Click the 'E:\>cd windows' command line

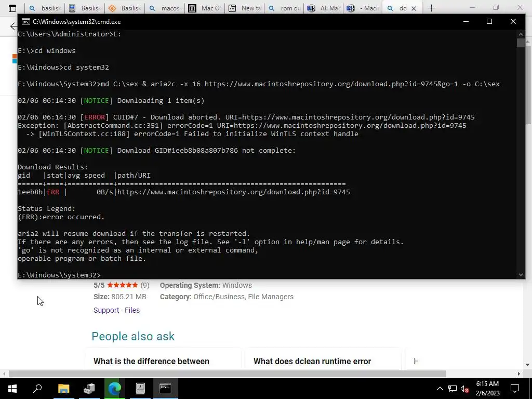46,50
